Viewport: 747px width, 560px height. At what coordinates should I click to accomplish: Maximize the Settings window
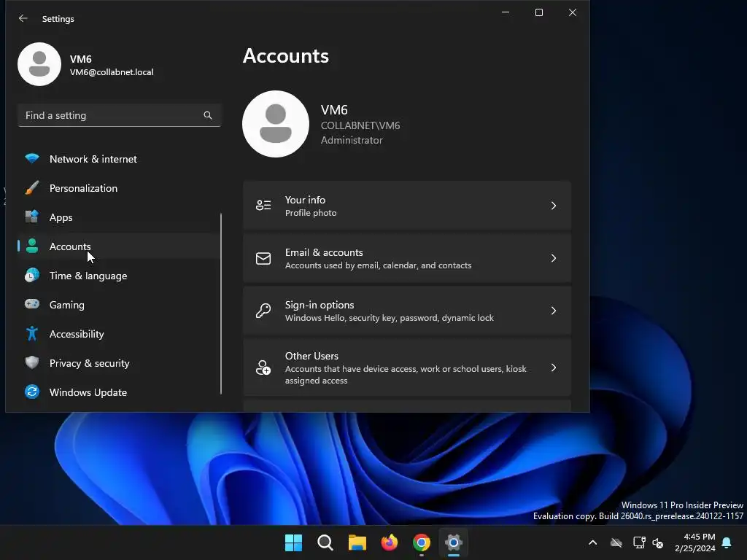coord(539,12)
